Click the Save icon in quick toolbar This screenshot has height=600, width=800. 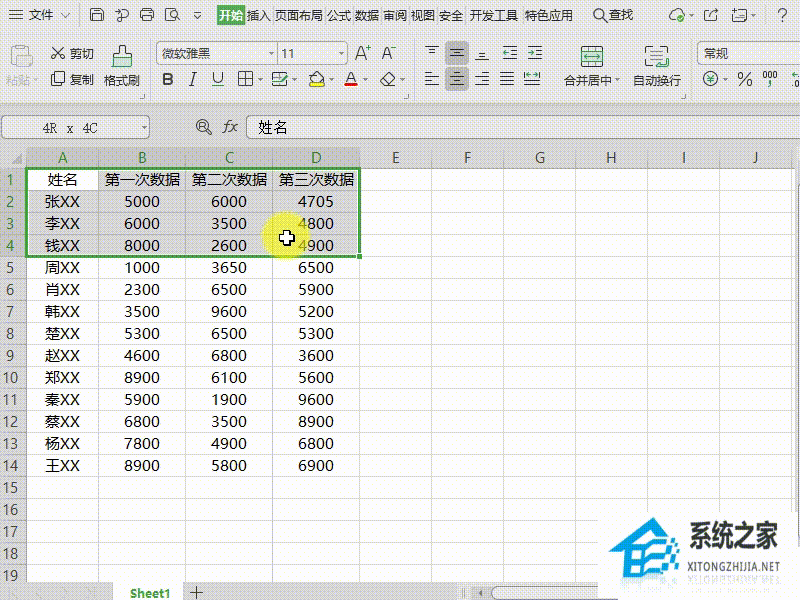97,15
